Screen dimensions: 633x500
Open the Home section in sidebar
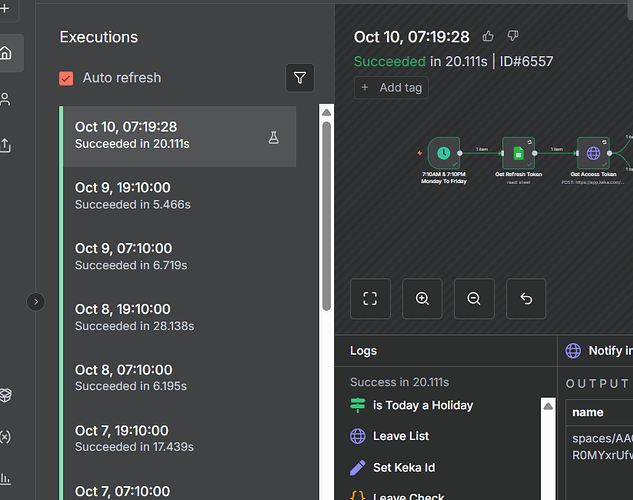click(x=7, y=53)
